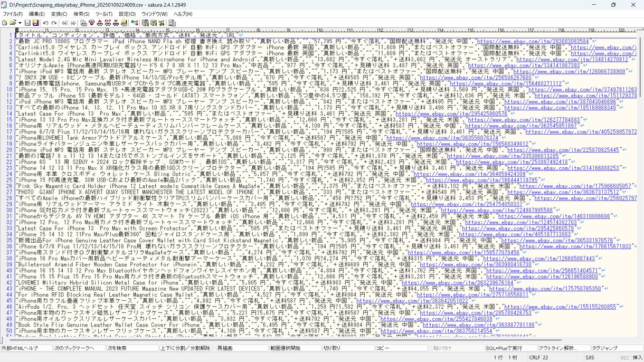Screen dimensions: 644x362
Task: Open the search dialog binoculars icon
Action: coord(83,23)
